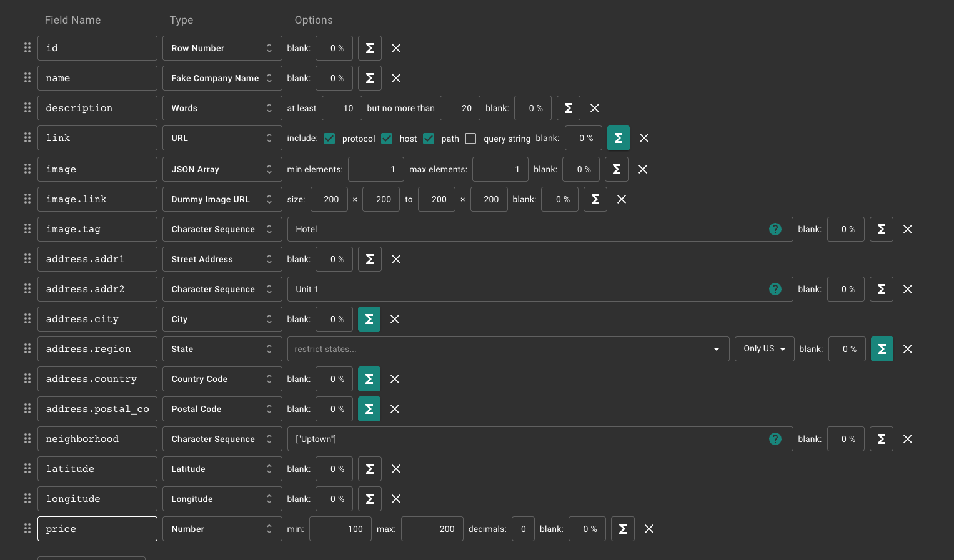Delete the longitude field row
Screen dimensions: 954x560
point(396,499)
